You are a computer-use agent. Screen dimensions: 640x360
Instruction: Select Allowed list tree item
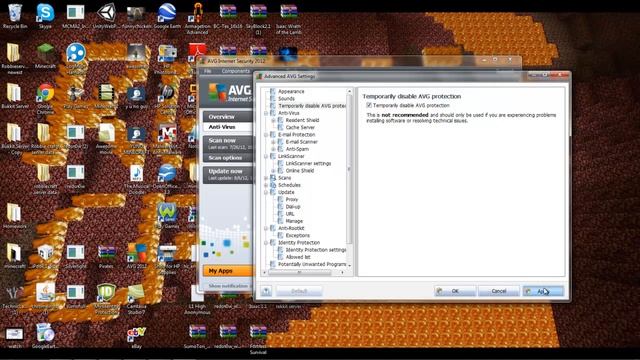[x=298, y=257]
